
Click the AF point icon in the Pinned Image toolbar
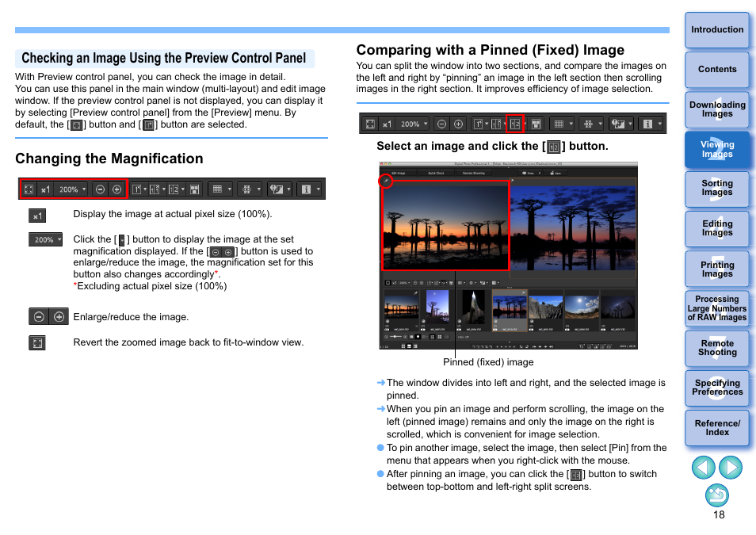click(588, 124)
